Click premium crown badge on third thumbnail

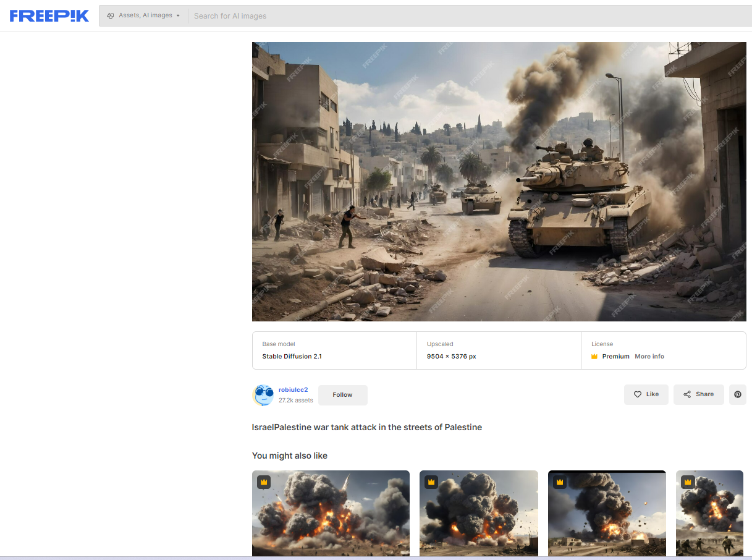(x=560, y=482)
